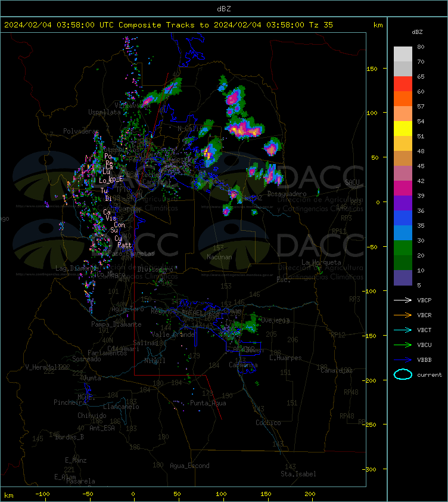Click the 'Uspallata' place label on map
The height and width of the screenshot is (502, 448).
click(104, 112)
